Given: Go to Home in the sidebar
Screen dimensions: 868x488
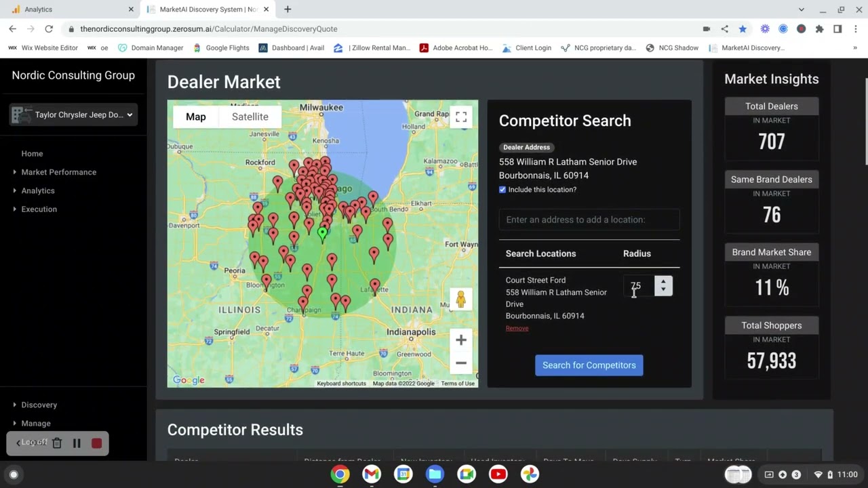Looking at the screenshot, I should (32, 154).
